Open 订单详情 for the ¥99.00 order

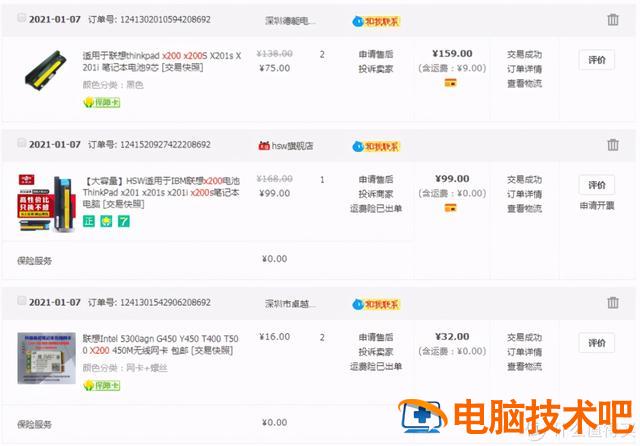[x=524, y=194]
